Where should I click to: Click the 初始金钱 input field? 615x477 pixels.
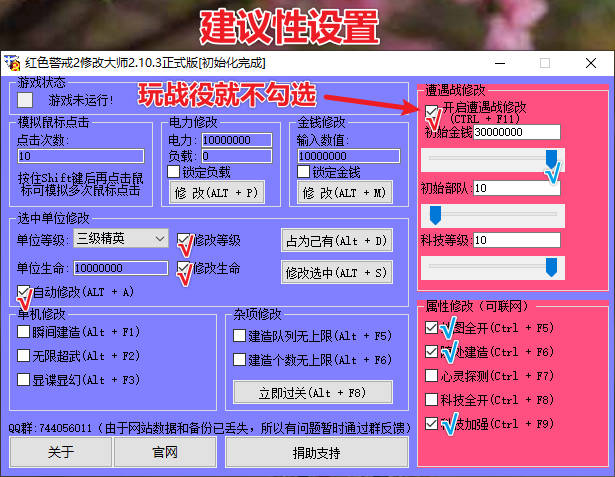tap(517, 132)
